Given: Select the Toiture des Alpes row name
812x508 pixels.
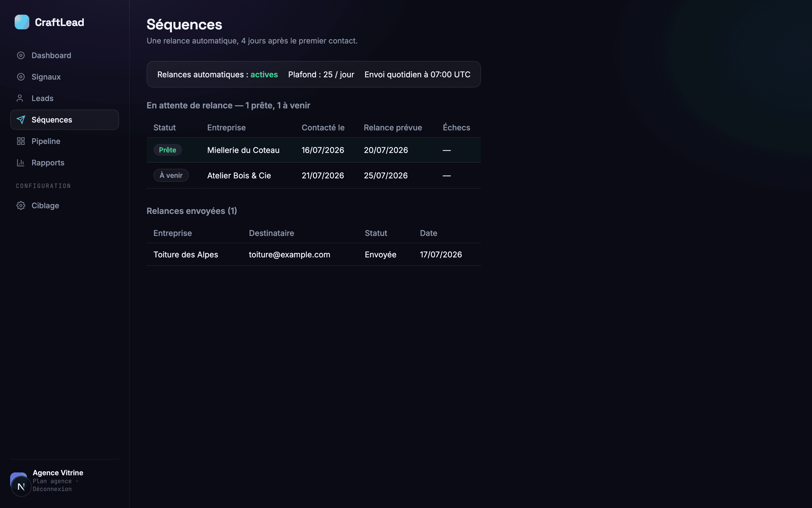Looking at the screenshot, I should (x=186, y=255).
